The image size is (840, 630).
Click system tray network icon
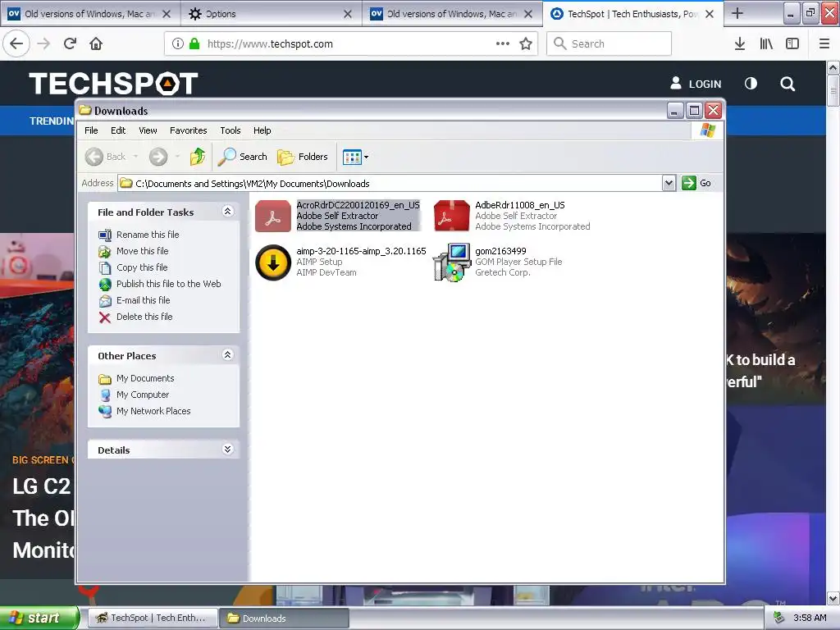(779, 618)
